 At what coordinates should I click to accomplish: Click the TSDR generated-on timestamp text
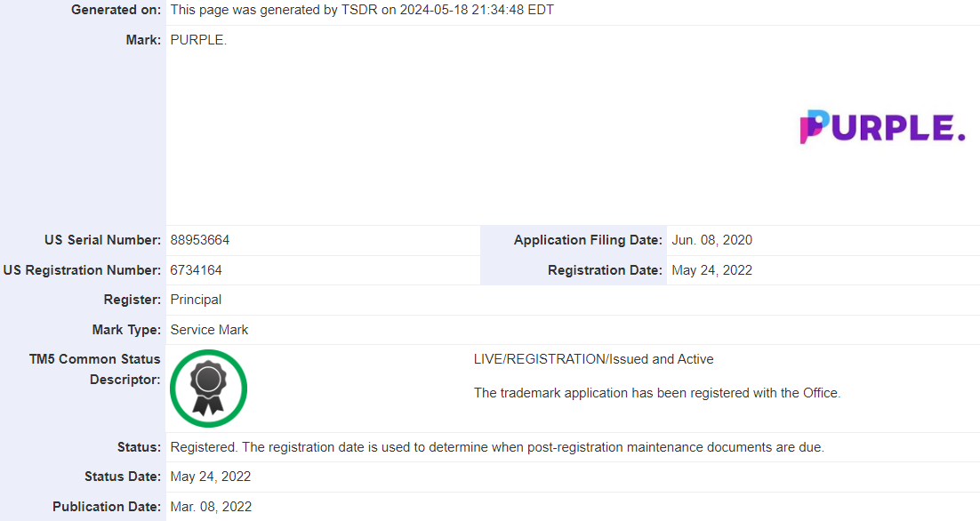click(362, 10)
